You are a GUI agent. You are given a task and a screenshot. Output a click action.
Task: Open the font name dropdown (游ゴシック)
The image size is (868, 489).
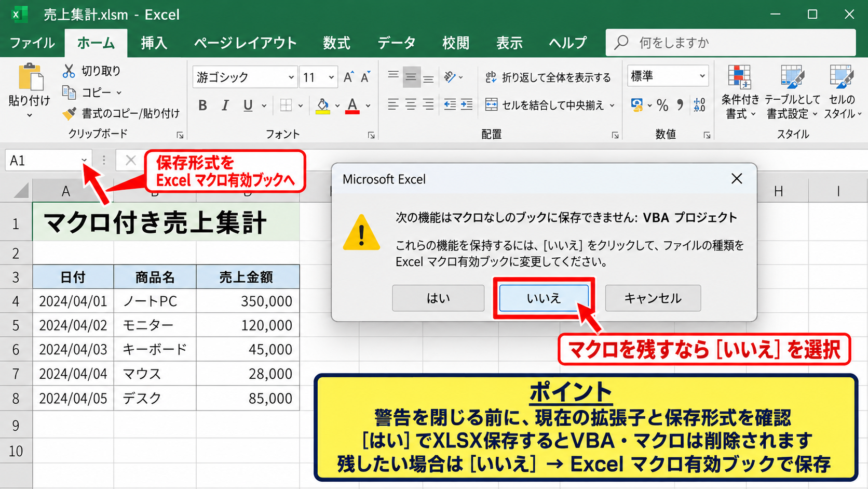pyautogui.click(x=291, y=77)
